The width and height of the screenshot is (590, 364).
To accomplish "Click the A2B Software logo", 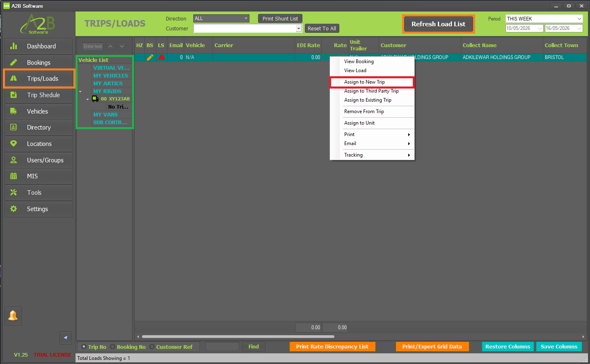I will (38, 24).
